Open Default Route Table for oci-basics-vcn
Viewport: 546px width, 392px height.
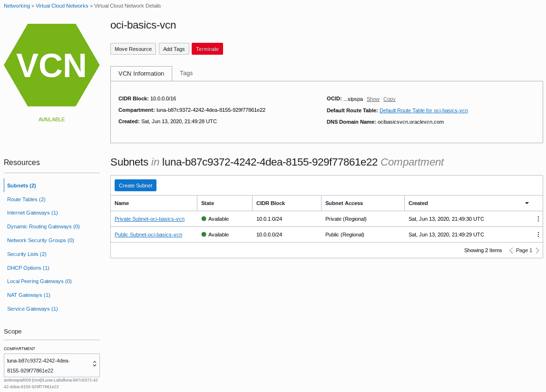423,110
